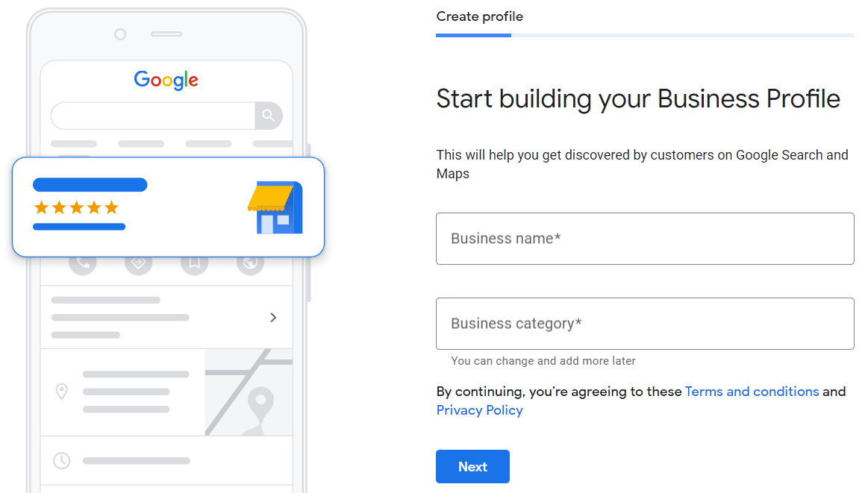
Task: Click the Google logo in phone mockup
Action: 166,80
